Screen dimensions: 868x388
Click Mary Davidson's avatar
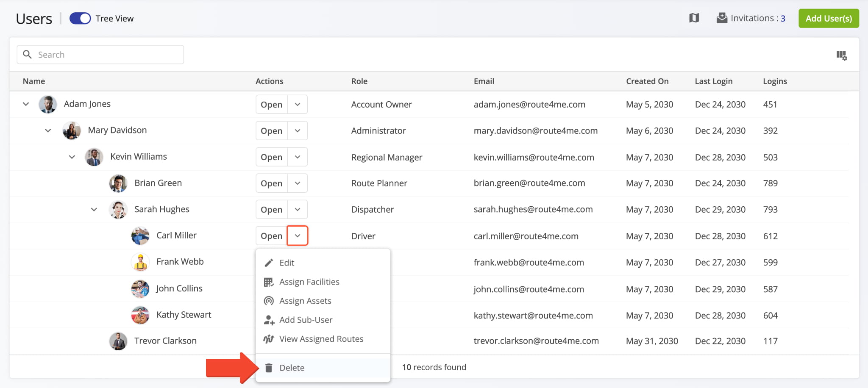point(72,130)
